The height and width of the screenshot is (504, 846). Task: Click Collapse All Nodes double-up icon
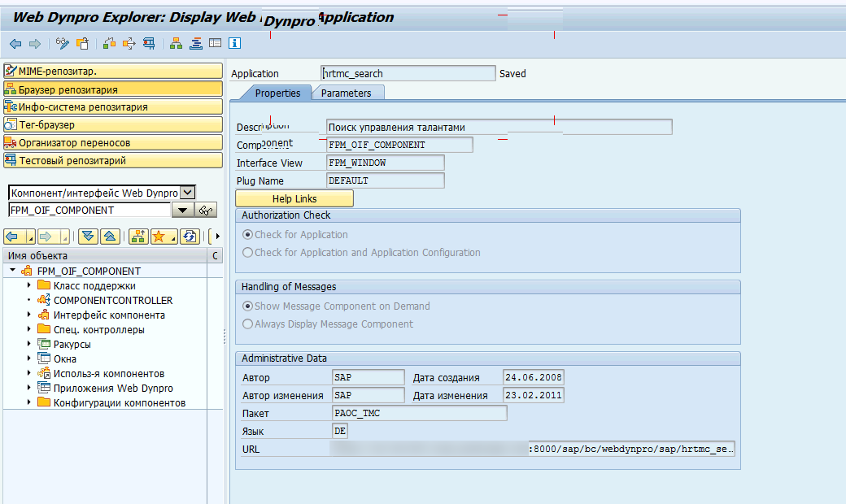click(110, 236)
